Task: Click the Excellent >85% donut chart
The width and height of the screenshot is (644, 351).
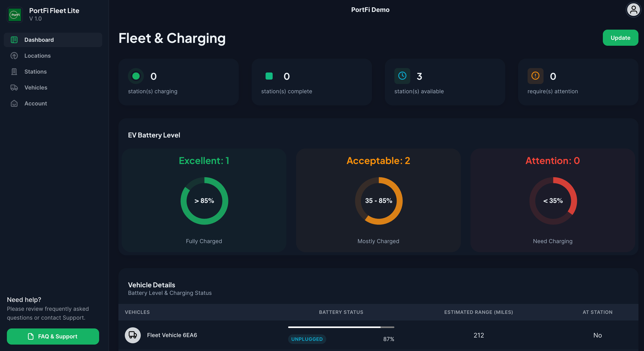Action: (204, 201)
